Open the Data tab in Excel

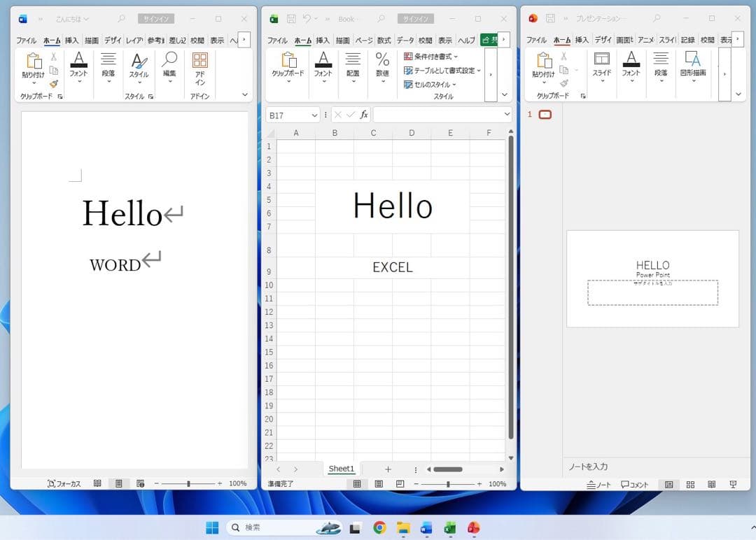(405, 41)
